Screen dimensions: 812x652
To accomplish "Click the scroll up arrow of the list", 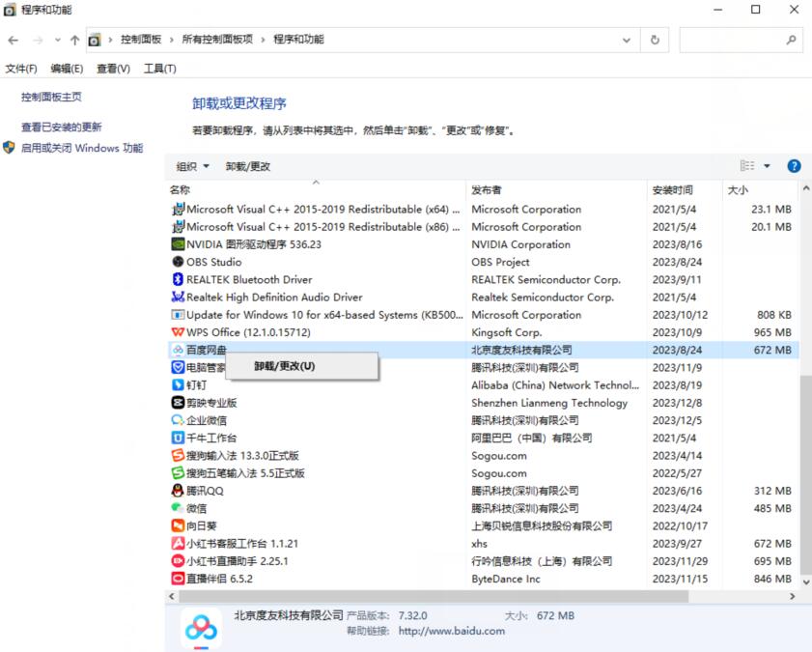I will click(806, 189).
